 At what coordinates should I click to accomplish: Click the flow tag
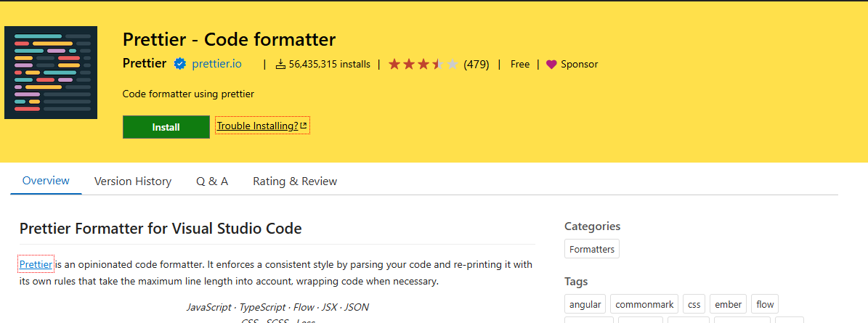[x=765, y=304]
